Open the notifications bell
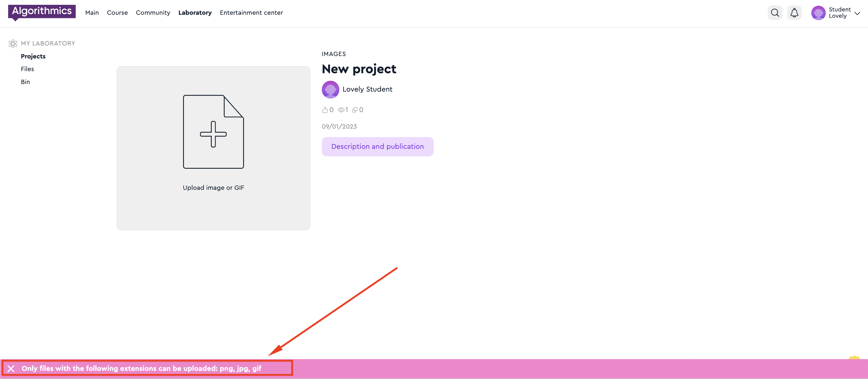868x379 pixels. 794,13
